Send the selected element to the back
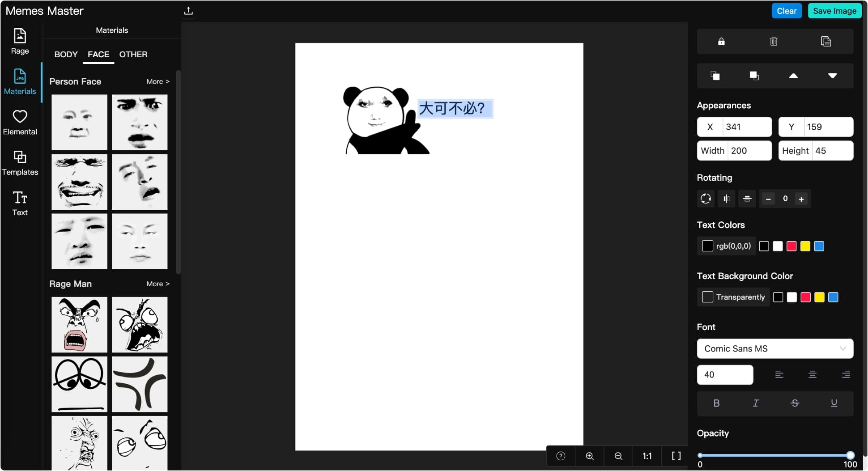The height and width of the screenshot is (471, 868). click(754, 76)
